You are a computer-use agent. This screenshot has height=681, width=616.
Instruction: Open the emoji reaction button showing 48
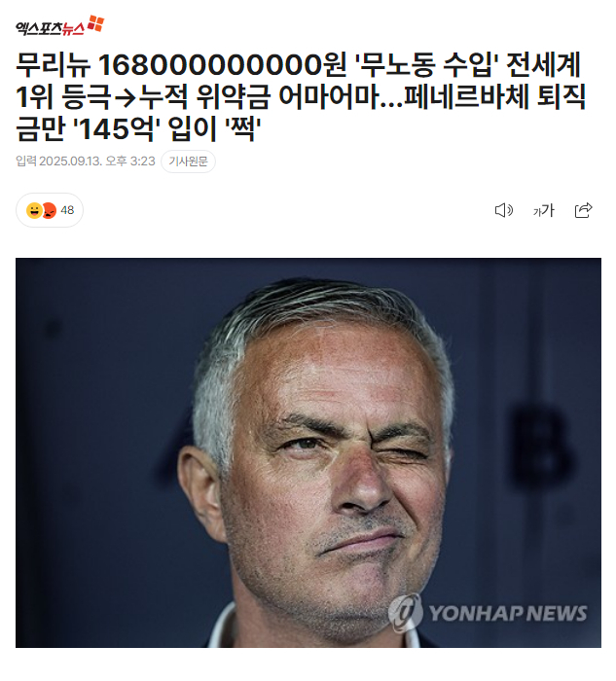(50, 210)
